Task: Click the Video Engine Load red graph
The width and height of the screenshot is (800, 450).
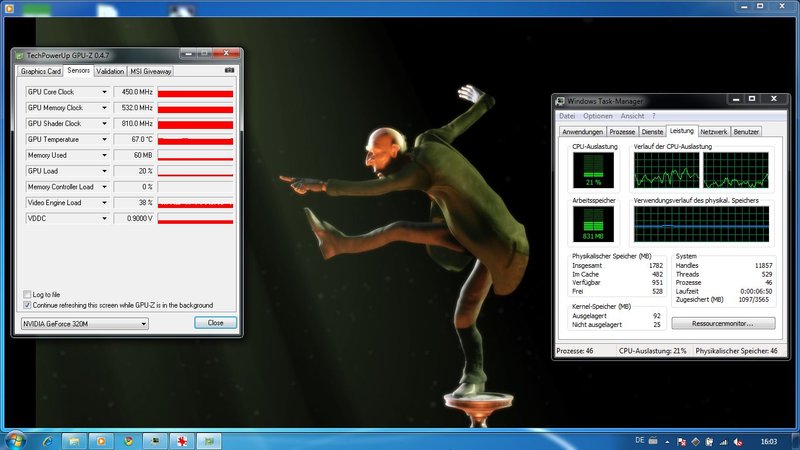Action: coord(195,203)
